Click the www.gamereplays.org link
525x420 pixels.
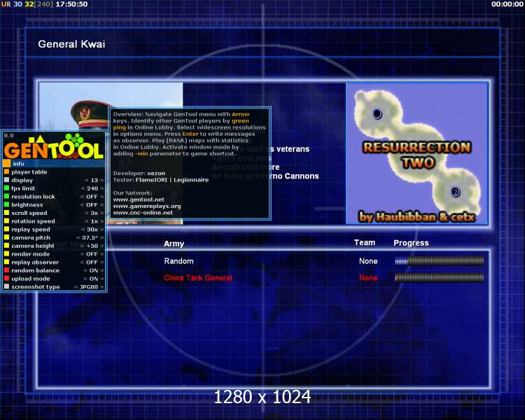point(147,206)
